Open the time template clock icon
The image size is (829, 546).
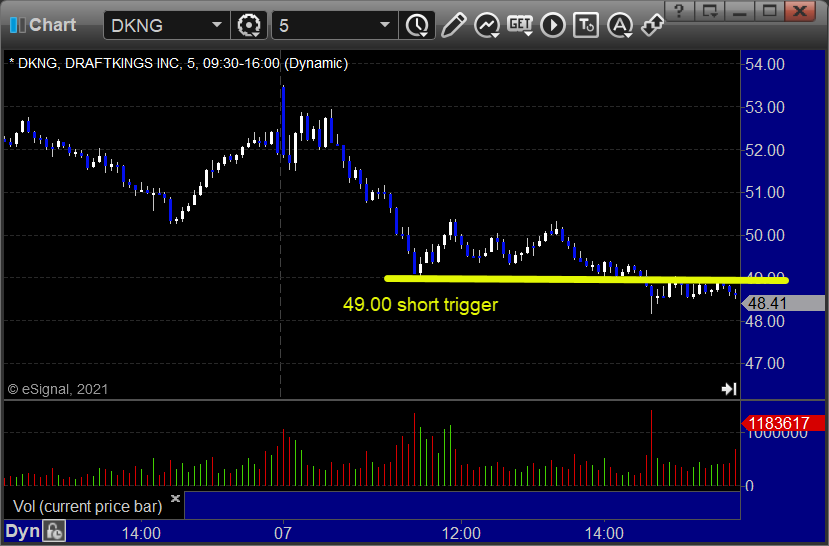[x=418, y=25]
